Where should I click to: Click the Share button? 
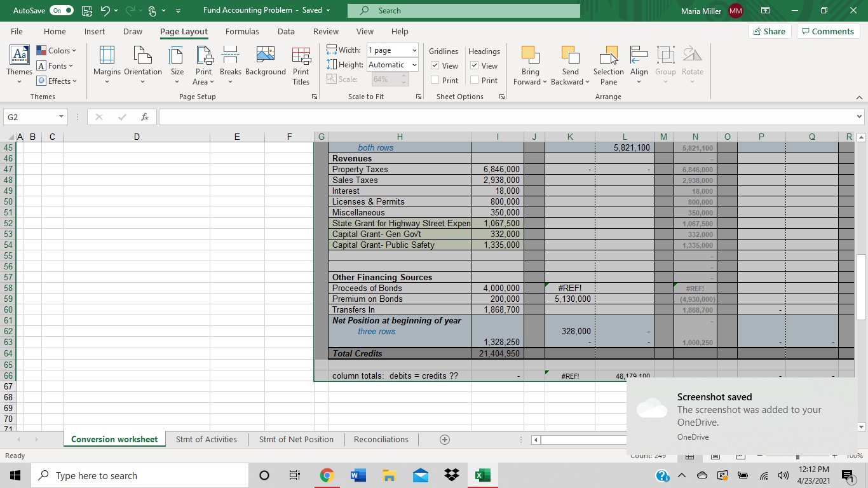770,30
